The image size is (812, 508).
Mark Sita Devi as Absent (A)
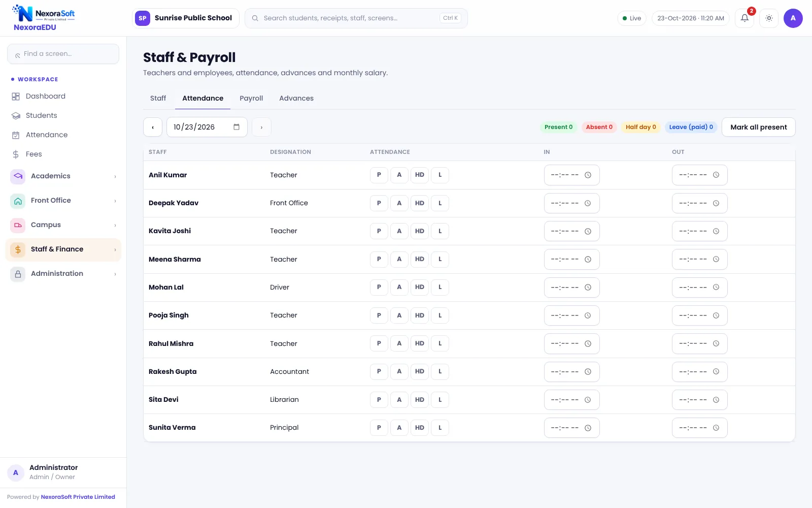[x=399, y=400]
